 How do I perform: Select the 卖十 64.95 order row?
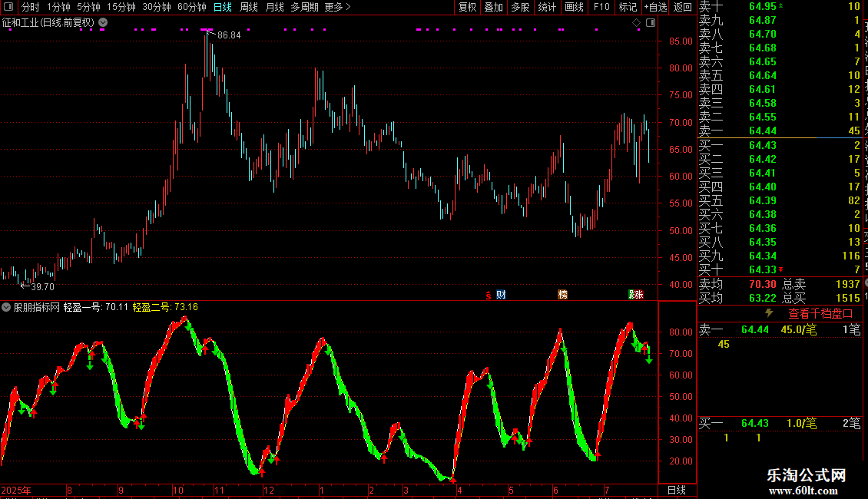tap(780, 7)
